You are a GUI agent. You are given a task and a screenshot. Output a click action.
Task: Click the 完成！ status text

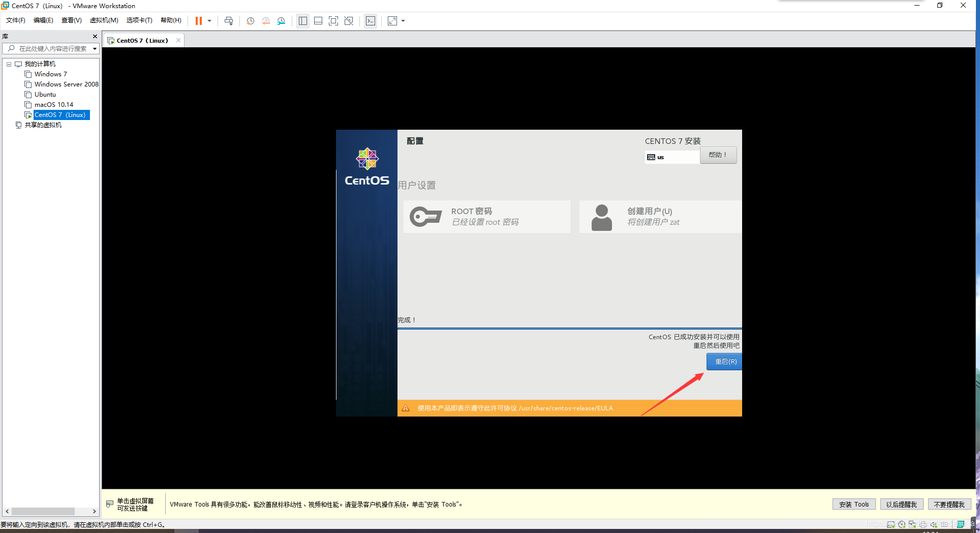(x=407, y=320)
